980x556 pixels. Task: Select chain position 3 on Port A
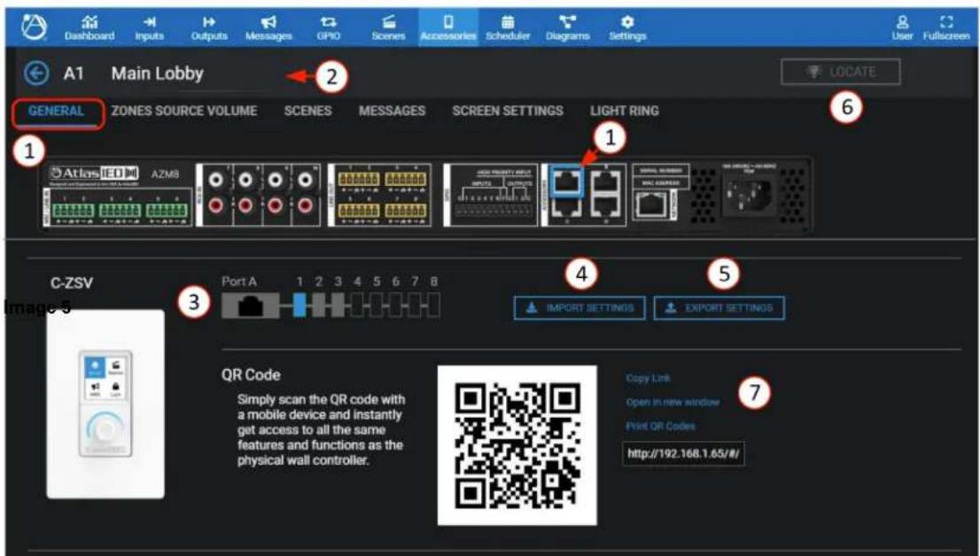[338, 306]
